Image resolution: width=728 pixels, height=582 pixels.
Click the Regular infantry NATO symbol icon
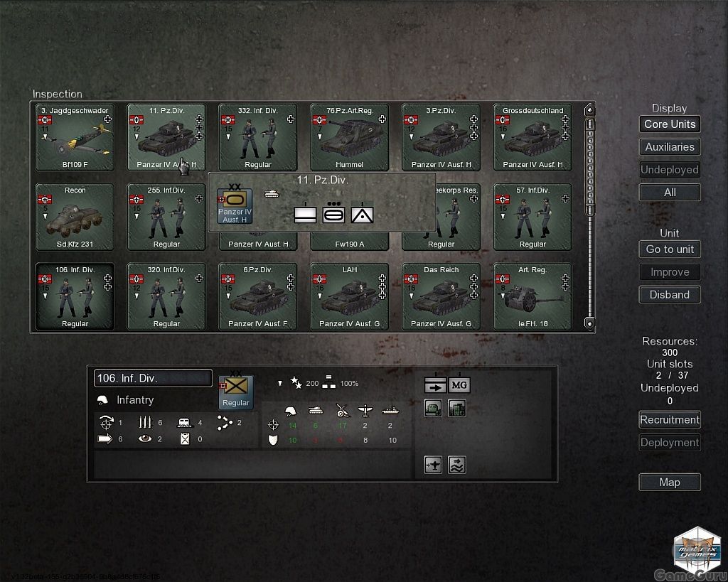click(x=236, y=392)
